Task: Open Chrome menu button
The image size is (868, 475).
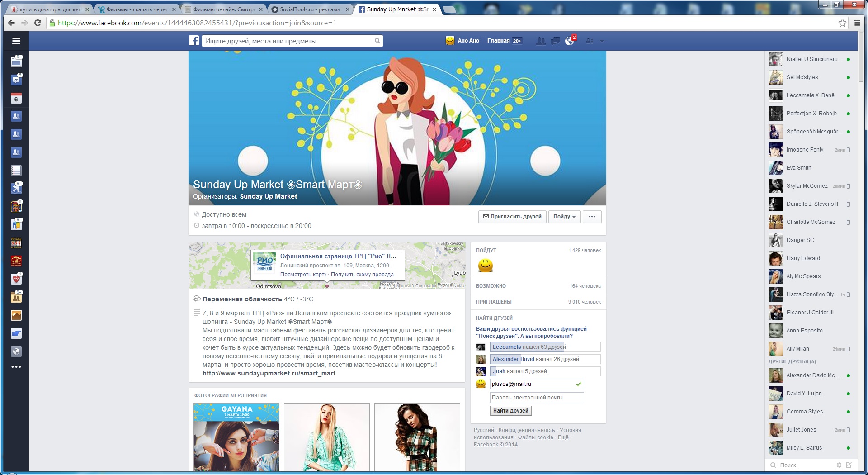Action: [x=857, y=23]
